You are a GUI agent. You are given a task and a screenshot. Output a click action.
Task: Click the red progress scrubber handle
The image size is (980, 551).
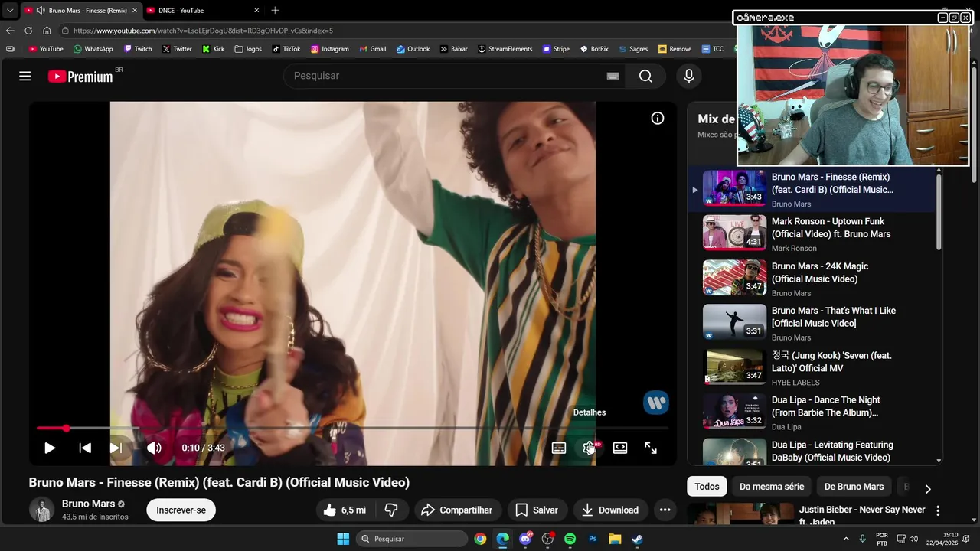click(x=67, y=428)
